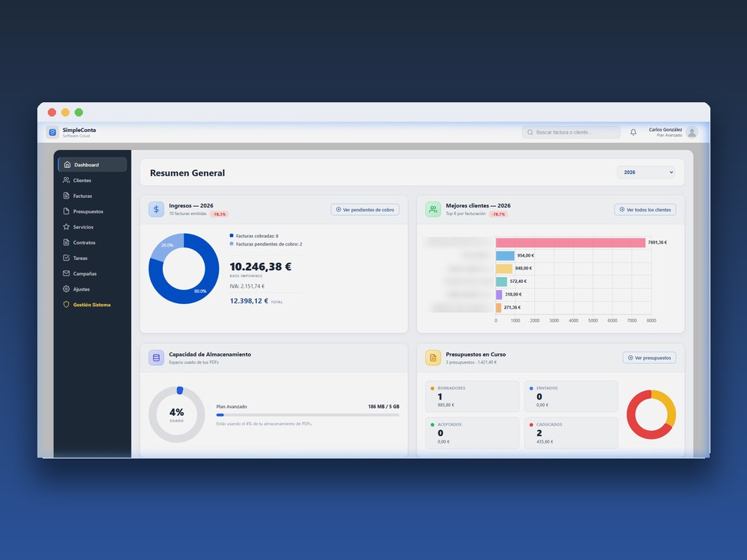Click the checkbox icon beside Tareas
Screen dimensions: 747x560
[66, 258]
